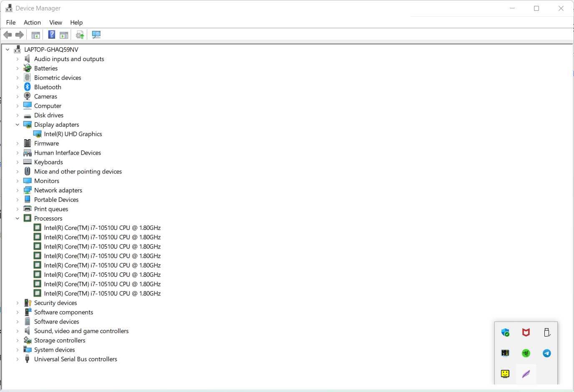This screenshot has width=574, height=392.
Task: Toggle the Show/Hide Action Pane toolbar icon
Action: point(64,35)
